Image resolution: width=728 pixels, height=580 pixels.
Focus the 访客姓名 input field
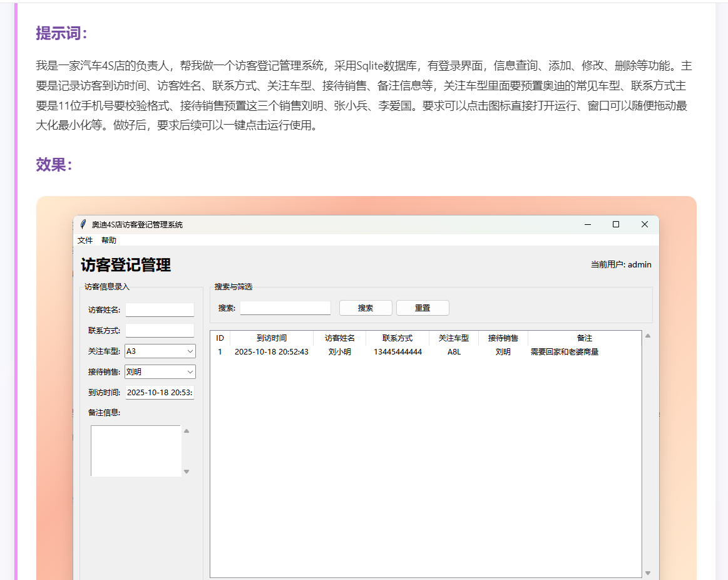160,309
